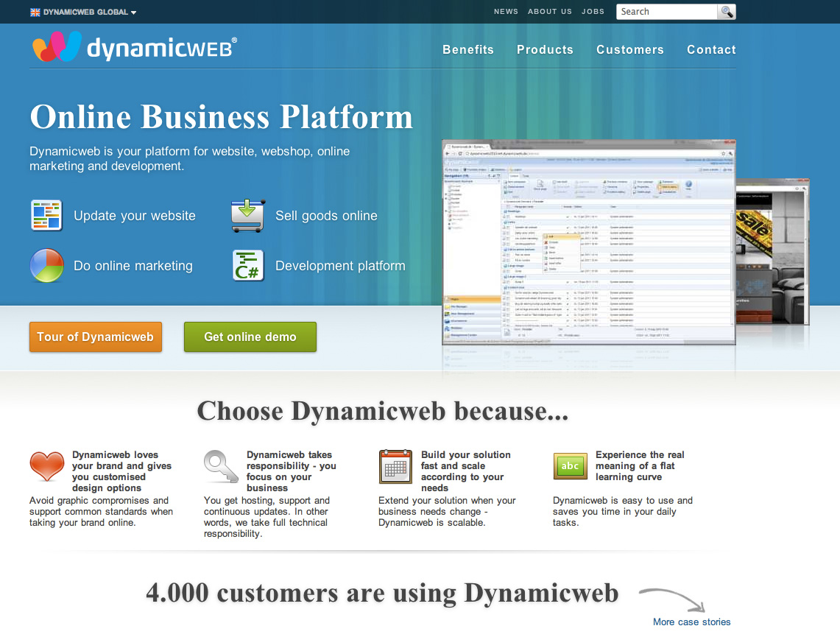Click the search magnifier button
The image size is (840, 637).
pos(727,12)
